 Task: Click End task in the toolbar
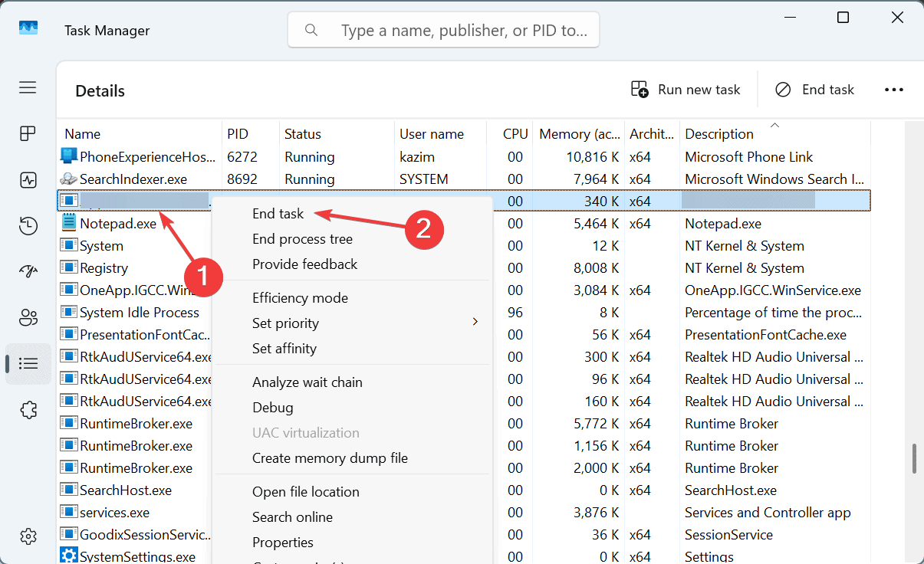(814, 90)
